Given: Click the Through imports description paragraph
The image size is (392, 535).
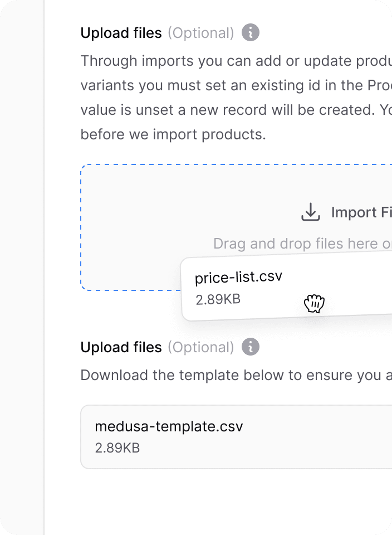Looking at the screenshot, I should point(236,98).
